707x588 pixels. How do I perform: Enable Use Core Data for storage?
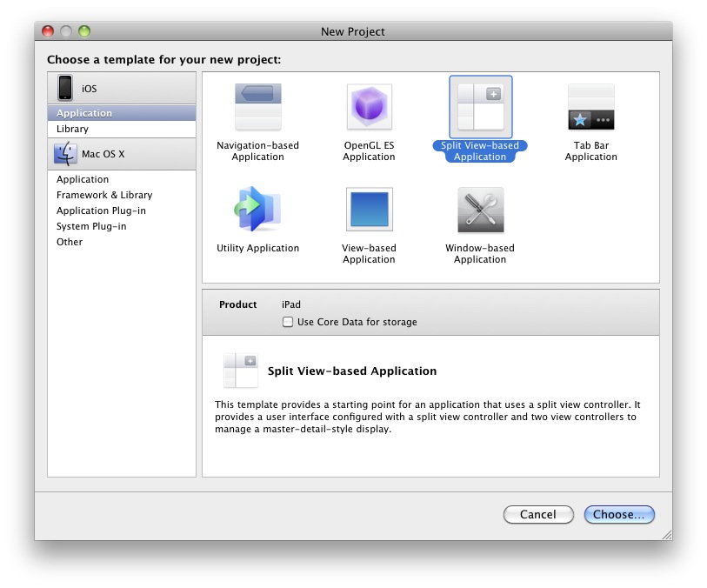coord(288,322)
